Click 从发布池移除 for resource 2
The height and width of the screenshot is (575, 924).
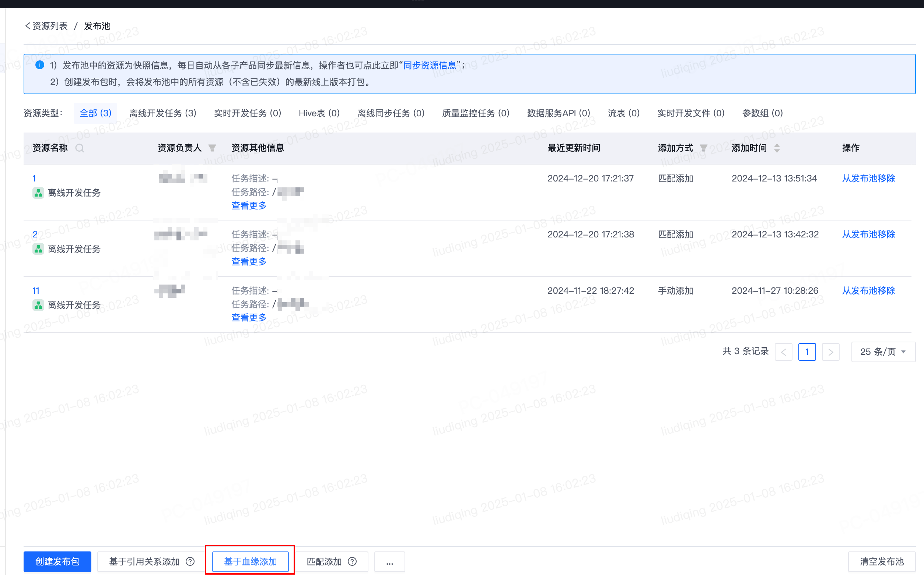[x=868, y=234]
